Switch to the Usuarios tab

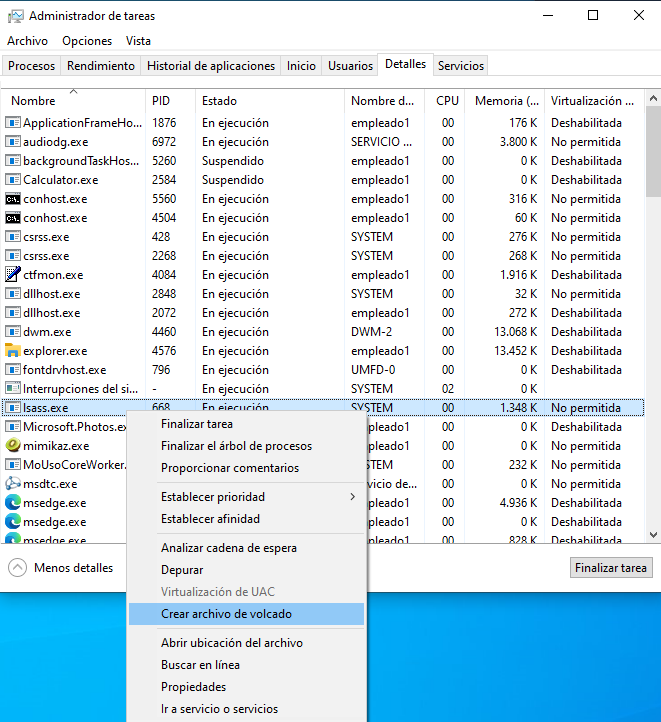(350, 66)
